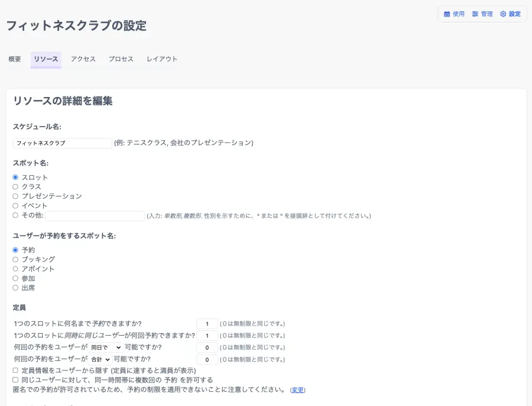532x406 pixels.
Task: Select the アポイント radio option
Action: pos(15,269)
